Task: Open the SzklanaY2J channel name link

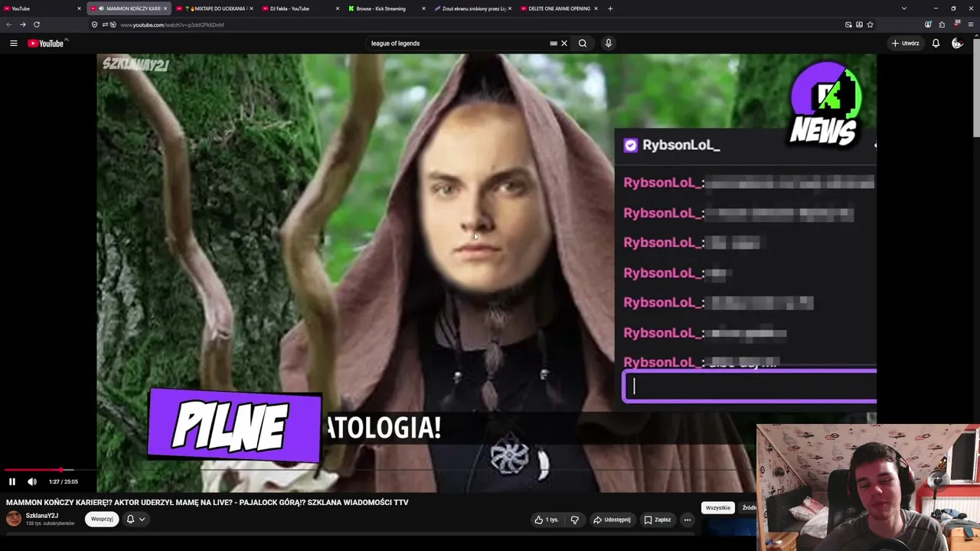Action: tap(42, 516)
